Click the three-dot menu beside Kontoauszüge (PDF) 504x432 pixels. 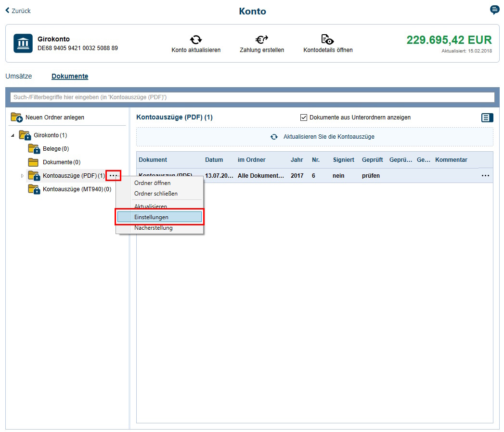pyautogui.click(x=113, y=176)
